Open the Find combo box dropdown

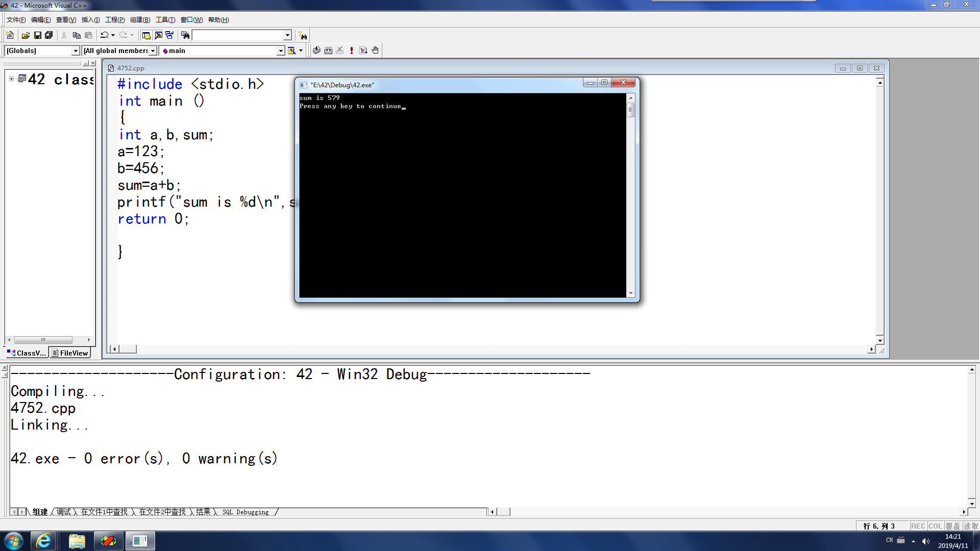click(x=287, y=35)
